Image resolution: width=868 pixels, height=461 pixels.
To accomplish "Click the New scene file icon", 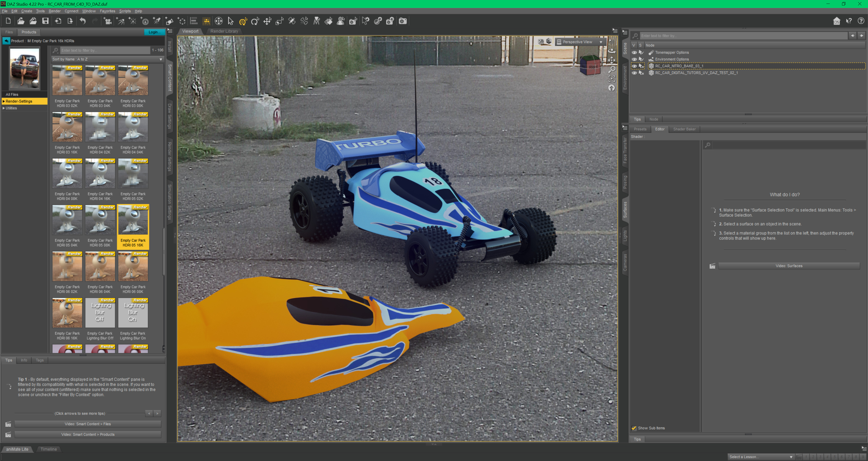I will (8, 21).
